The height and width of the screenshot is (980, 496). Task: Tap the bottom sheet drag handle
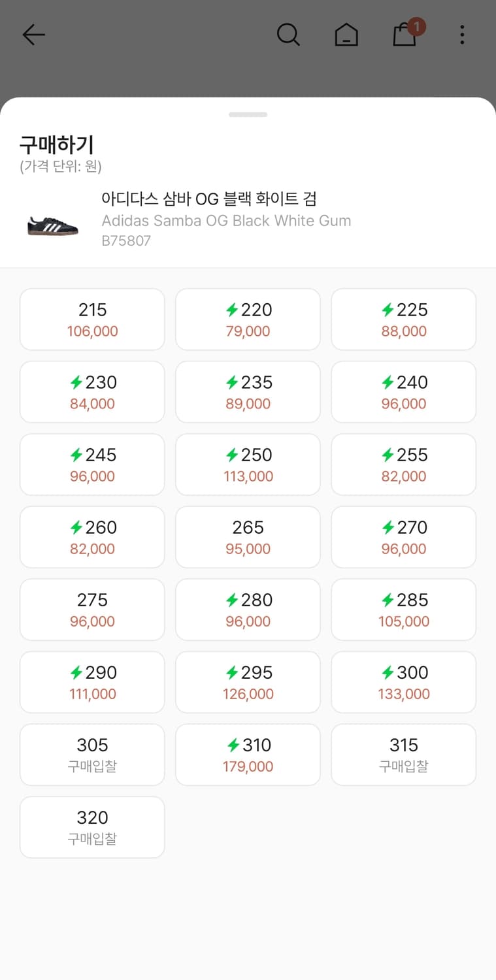(248, 115)
